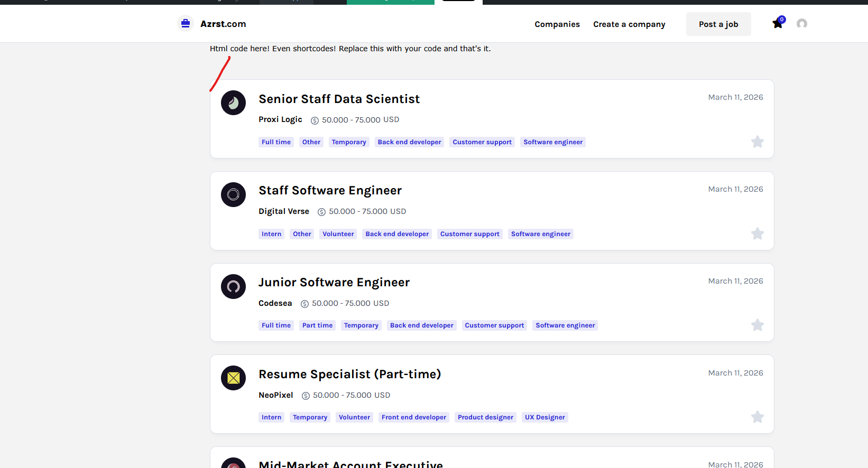Select Full time tag on Senior Staff Data Scientist
Image resolution: width=868 pixels, height=468 pixels.
[x=276, y=142]
